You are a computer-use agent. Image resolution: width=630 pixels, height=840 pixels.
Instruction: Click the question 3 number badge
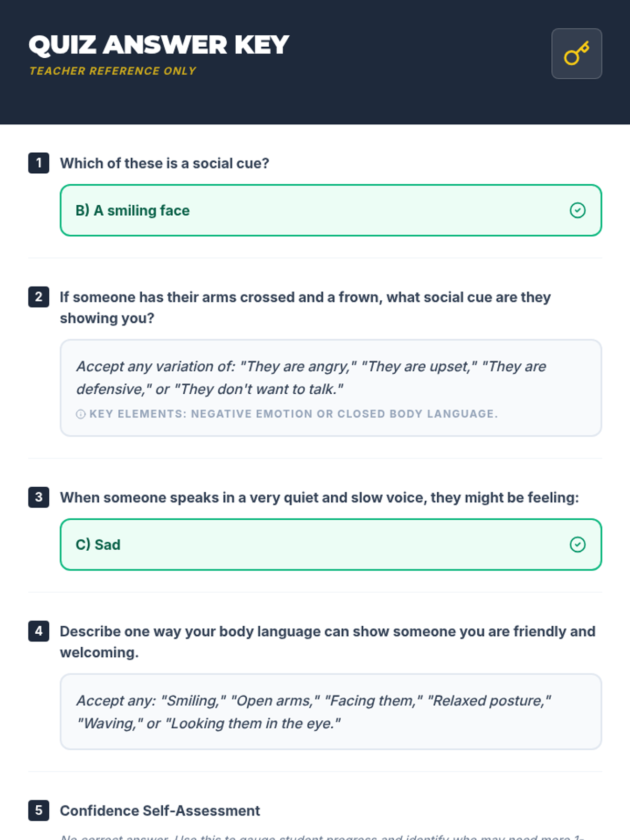[39, 497]
